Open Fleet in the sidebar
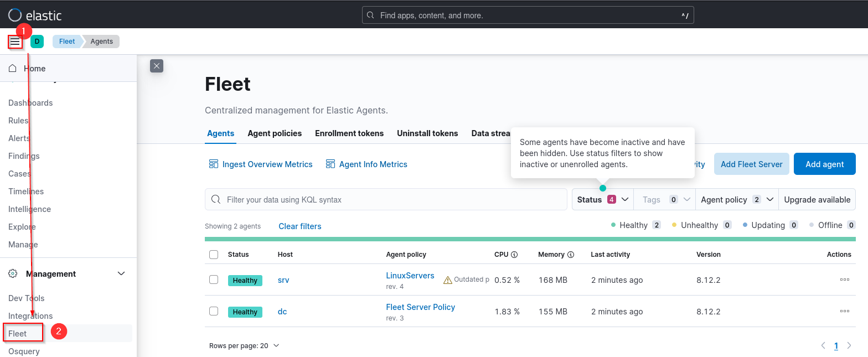The image size is (868, 357). [x=18, y=334]
